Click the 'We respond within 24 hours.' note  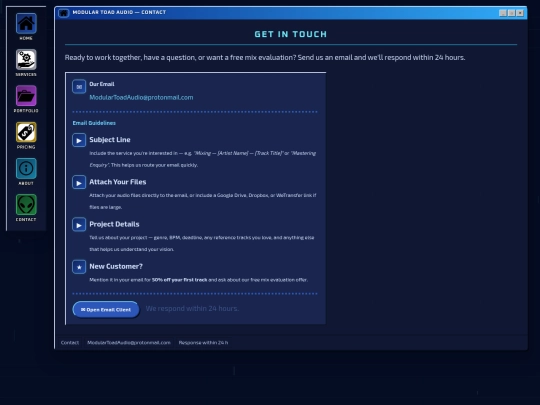[192, 309]
